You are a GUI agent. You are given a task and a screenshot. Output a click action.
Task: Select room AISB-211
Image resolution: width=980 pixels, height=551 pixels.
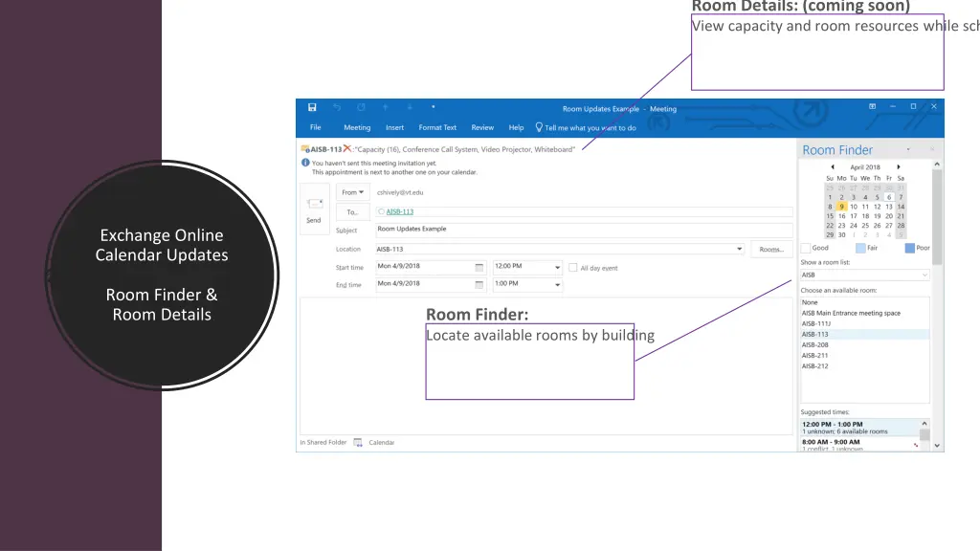[864, 356]
